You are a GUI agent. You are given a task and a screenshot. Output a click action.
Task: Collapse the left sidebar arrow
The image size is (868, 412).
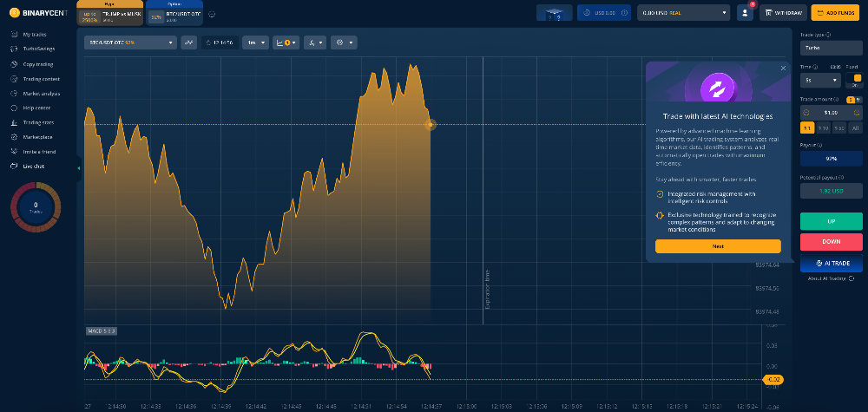pyautogui.click(x=79, y=167)
